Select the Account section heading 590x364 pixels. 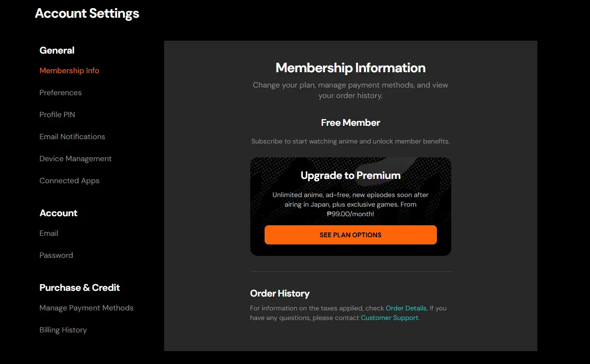pyautogui.click(x=58, y=213)
